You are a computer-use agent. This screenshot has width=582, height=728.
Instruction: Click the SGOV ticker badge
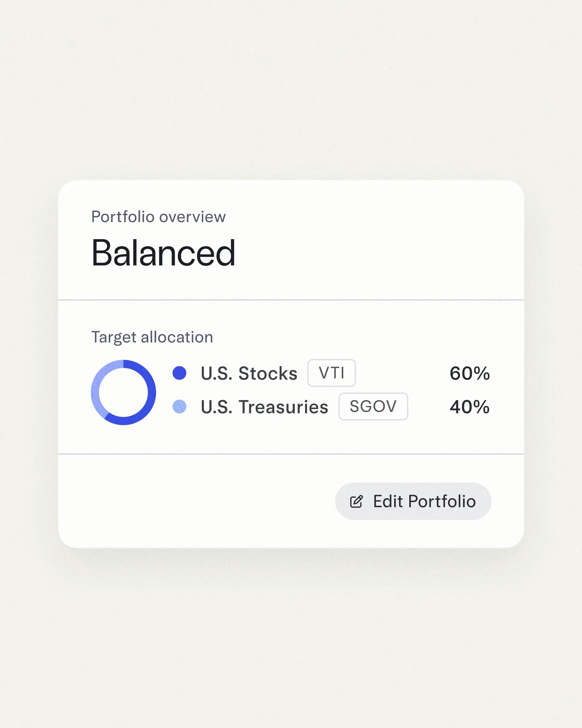click(x=373, y=407)
